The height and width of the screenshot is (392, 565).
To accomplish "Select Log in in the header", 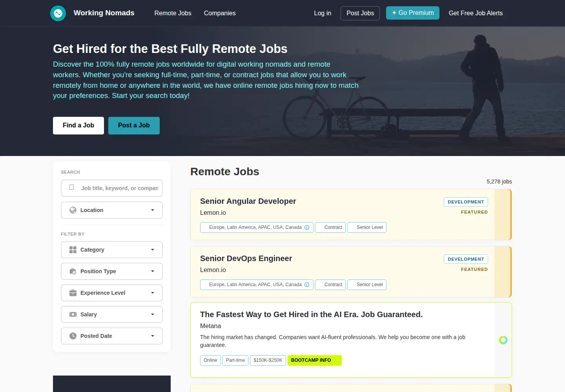I will [323, 13].
